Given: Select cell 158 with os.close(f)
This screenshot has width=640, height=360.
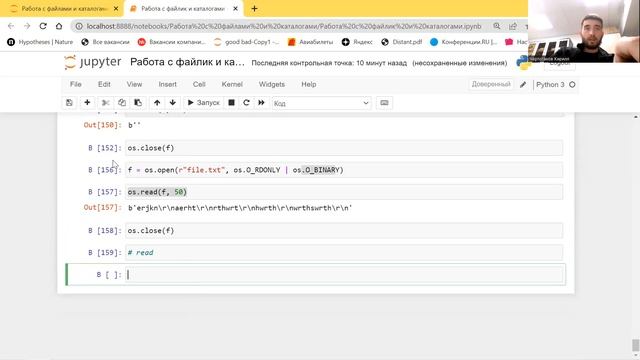Looking at the screenshot, I should tap(344, 231).
